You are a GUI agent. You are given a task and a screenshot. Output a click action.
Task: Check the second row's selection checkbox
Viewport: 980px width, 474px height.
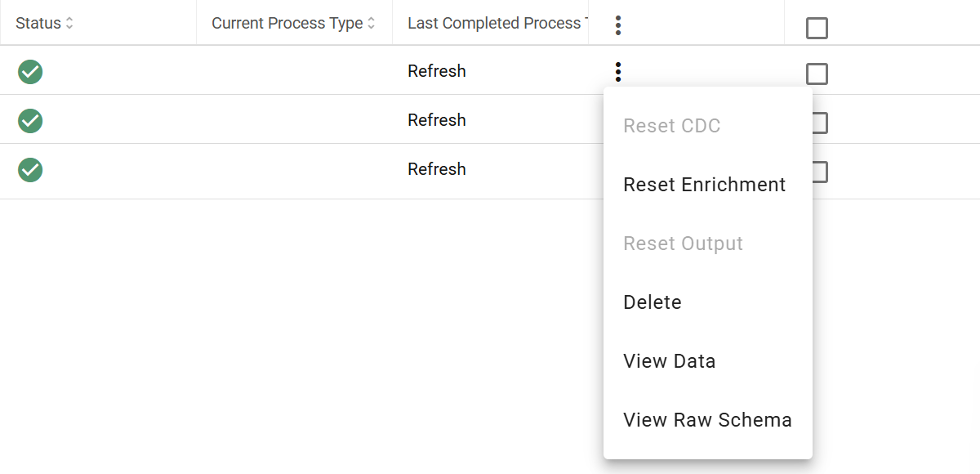pos(820,123)
